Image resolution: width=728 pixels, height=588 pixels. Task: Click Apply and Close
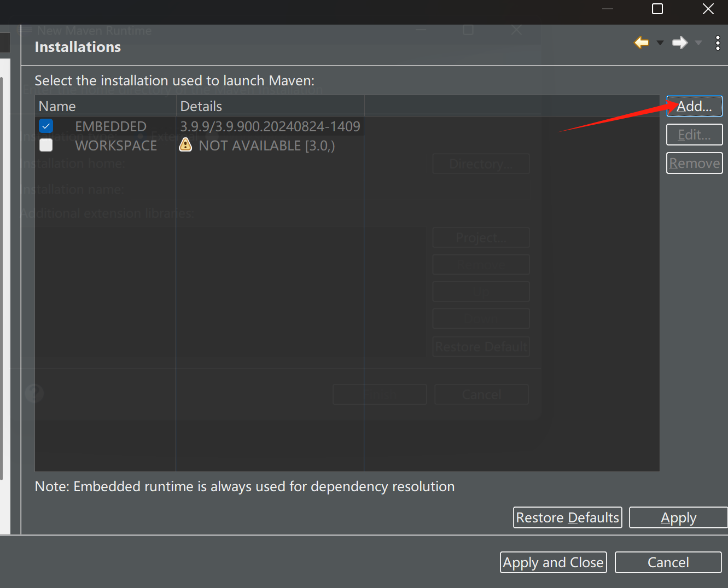coord(553,562)
